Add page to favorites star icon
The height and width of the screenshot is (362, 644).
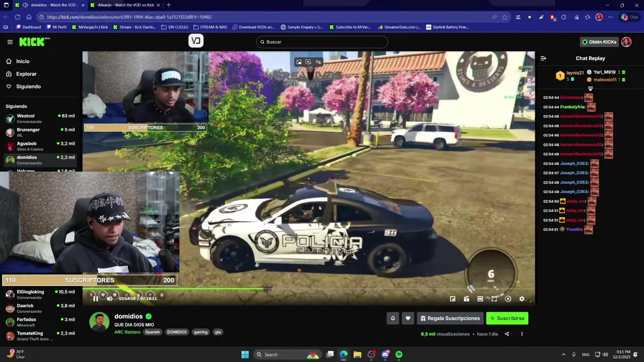coord(505,17)
